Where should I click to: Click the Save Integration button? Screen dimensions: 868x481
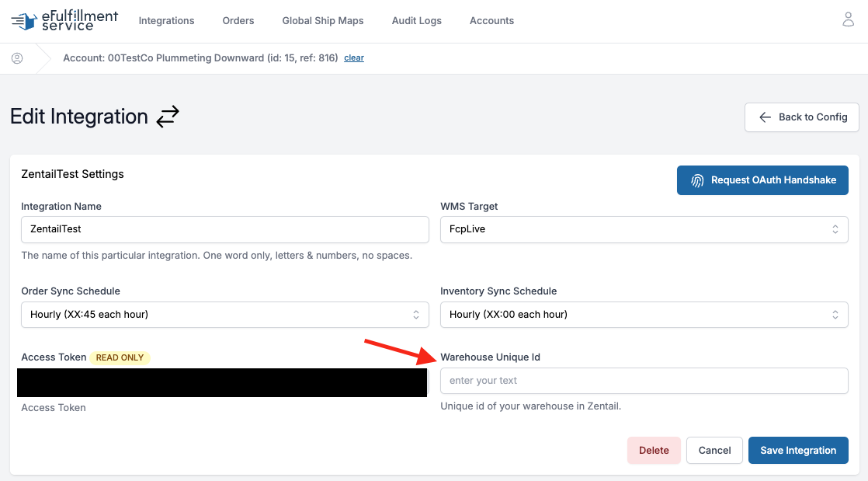click(x=797, y=451)
